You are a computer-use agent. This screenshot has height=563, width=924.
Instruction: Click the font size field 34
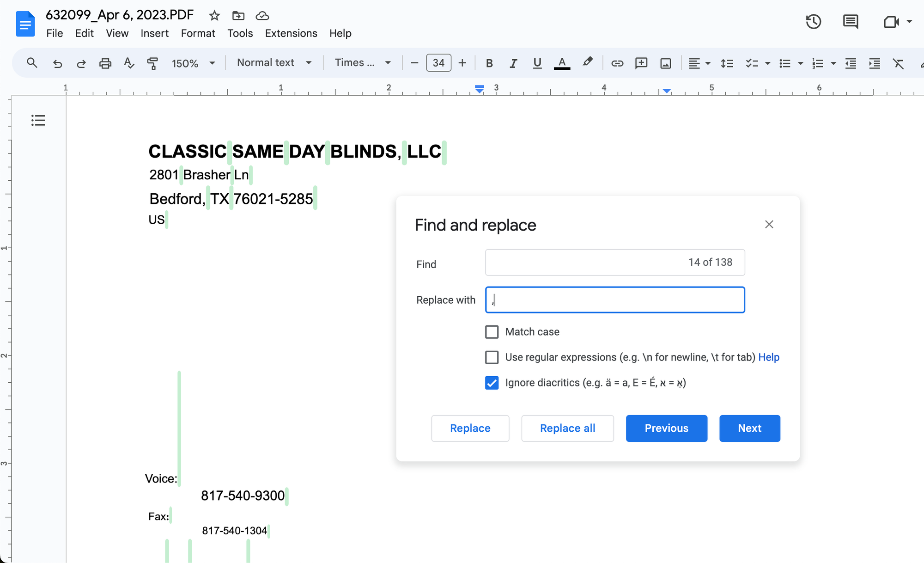(x=438, y=63)
